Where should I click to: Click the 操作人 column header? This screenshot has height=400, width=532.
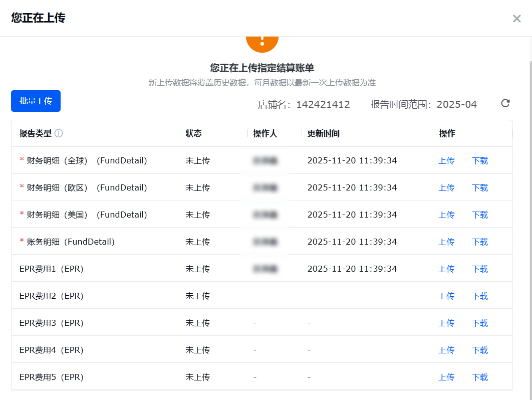pyautogui.click(x=265, y=133)
